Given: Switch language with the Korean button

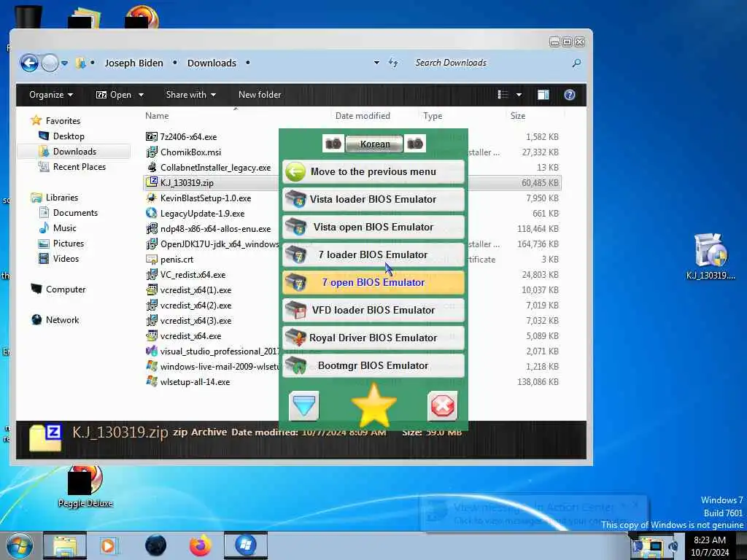Looking at the screenshot, I should (374, 144).
